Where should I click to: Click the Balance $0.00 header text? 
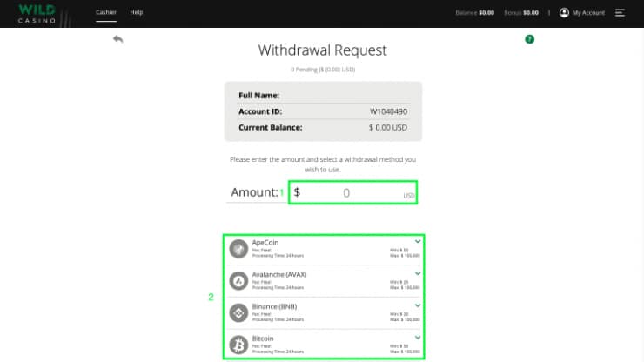point(475,13)
